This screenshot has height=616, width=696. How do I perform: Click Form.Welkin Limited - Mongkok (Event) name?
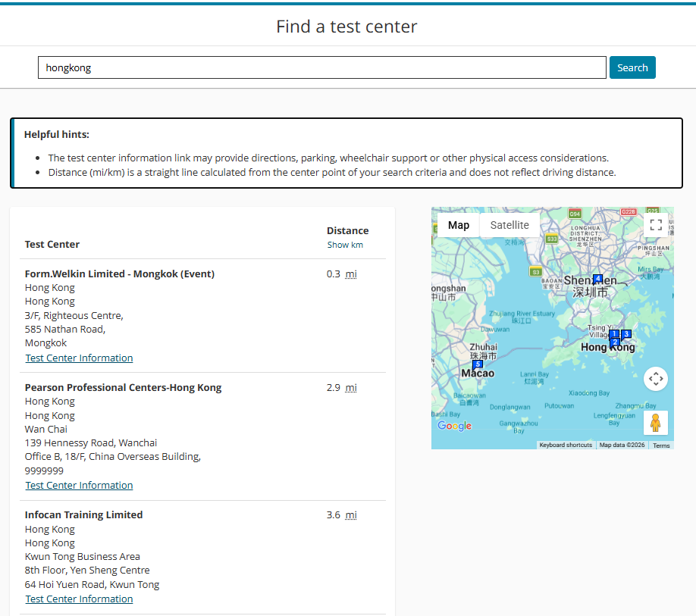[x=119, y=274]
